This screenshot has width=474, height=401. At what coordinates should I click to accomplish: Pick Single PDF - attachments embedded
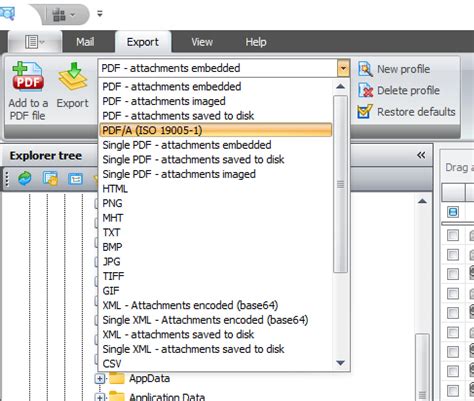click(215, 145)
